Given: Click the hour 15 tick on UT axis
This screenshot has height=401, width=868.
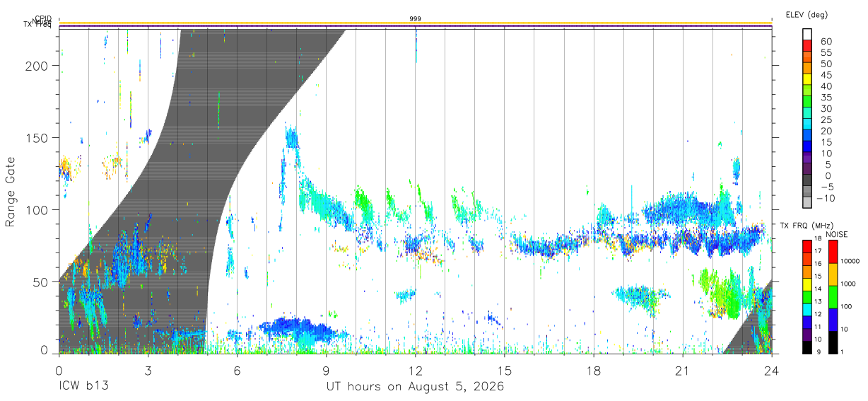Looking at the screenshot, I should (x=505, y=371).
